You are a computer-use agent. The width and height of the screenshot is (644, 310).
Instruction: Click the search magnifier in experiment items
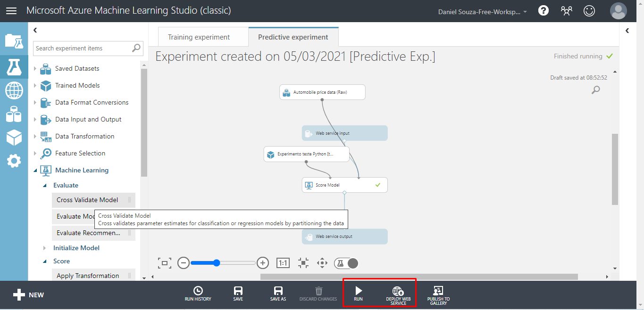pyautogui.click(x=136, y=48)
